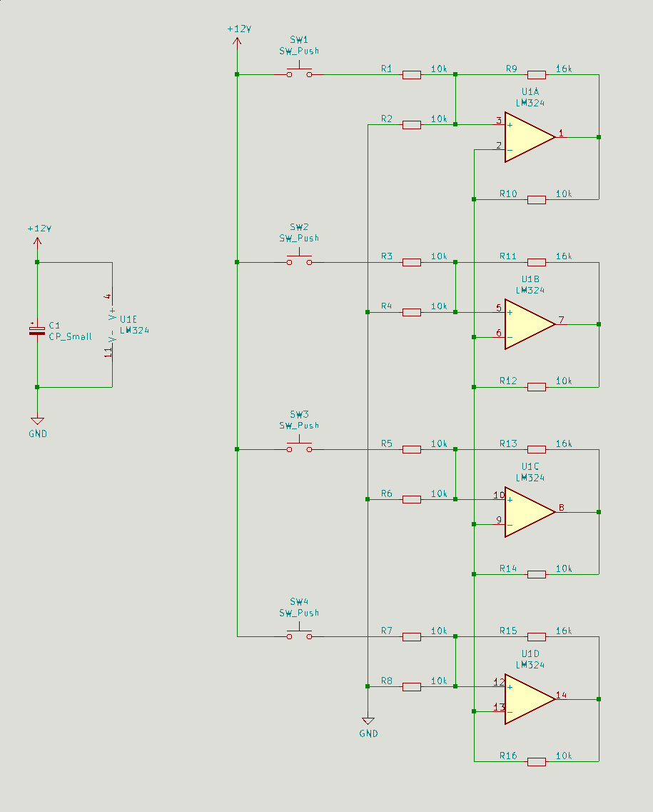
Task: Select the CP_Small value label
Action: click(x=70, y=336)
